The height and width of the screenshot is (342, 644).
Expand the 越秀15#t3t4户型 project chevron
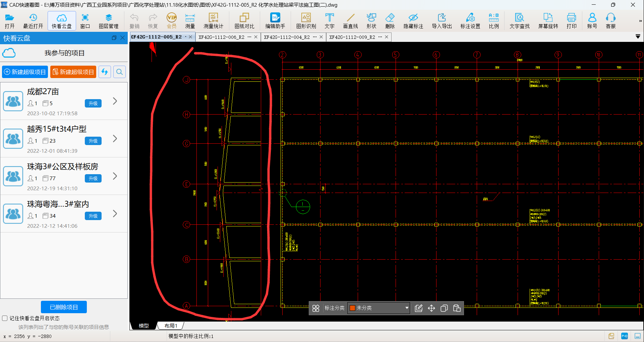pos(115,139)
